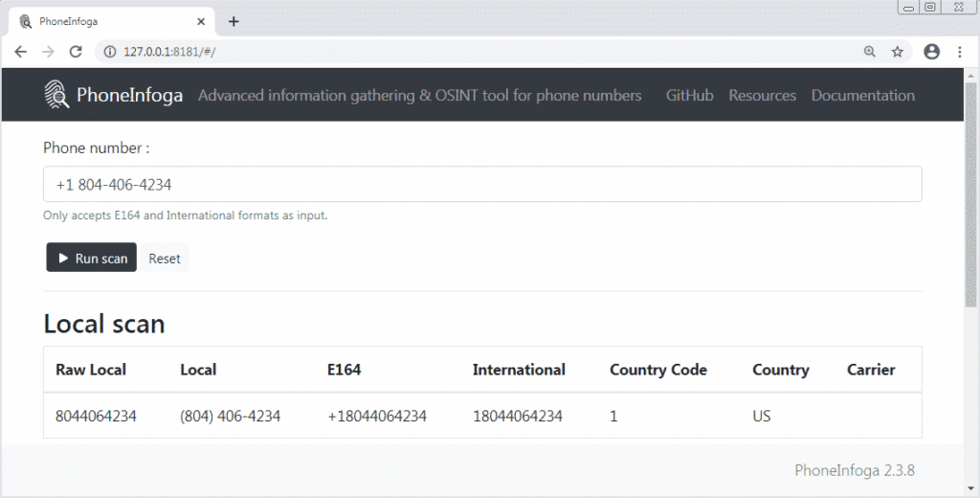Select the international value 18044064234
980x498 pixels.
pos(518,416)
